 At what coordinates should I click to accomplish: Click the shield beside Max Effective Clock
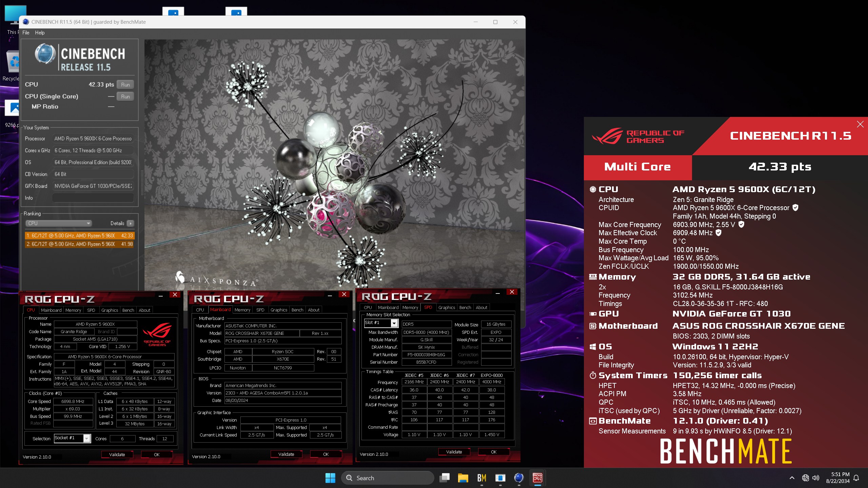pos(718,233)
